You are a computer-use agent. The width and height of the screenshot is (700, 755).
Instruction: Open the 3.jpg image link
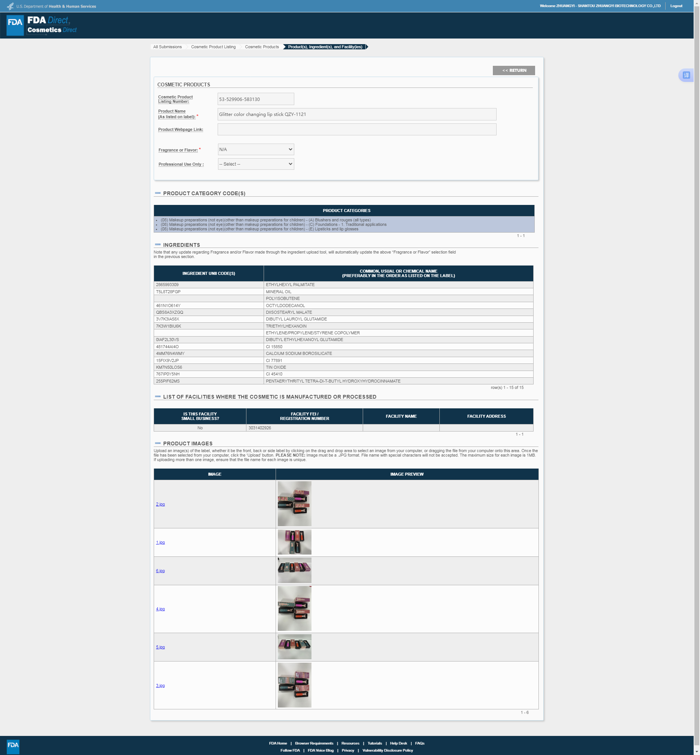pos(160,686)
